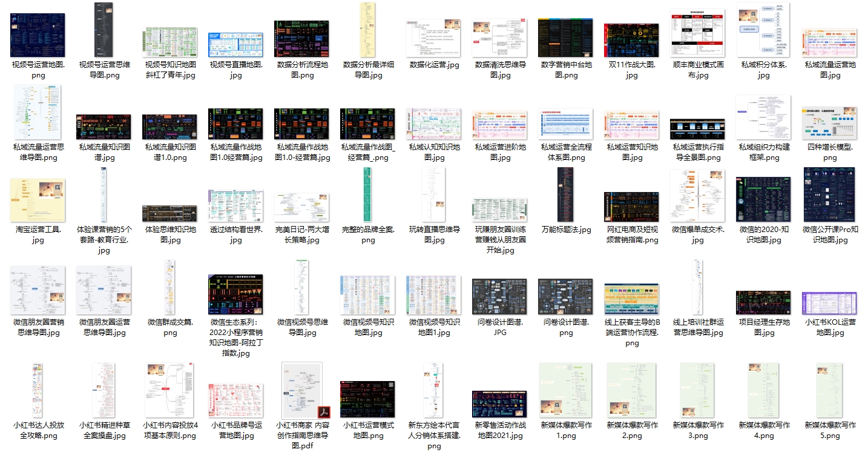
Task: Select the 微信群成交篇.png file
Action: (169, 287)
